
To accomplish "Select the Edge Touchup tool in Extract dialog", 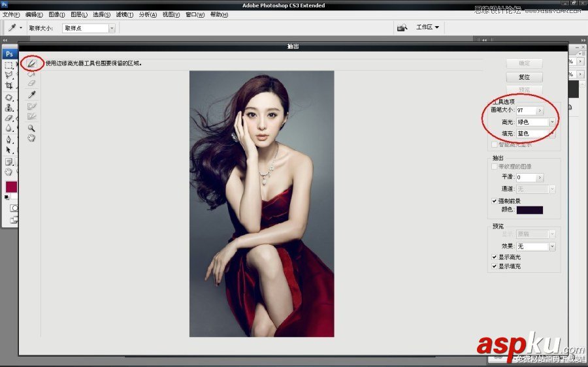I will coord(31,116).
